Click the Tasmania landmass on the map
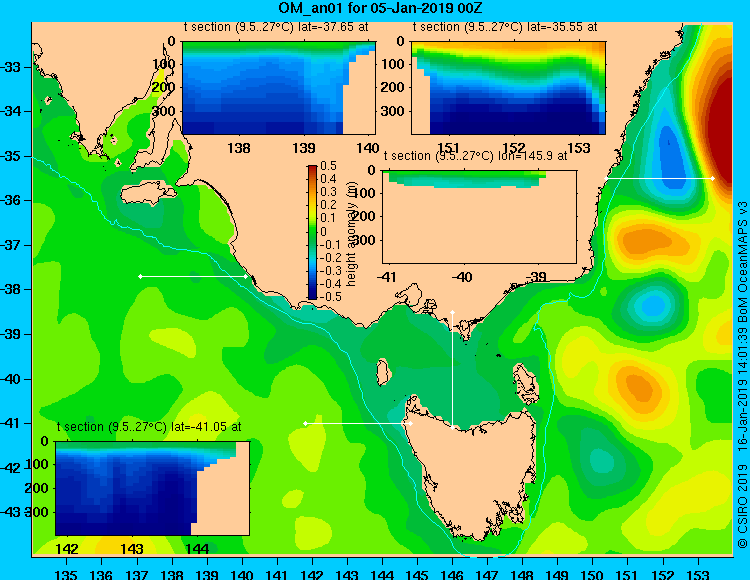Screen dimensions: 750x580 (x=474, y=473)
